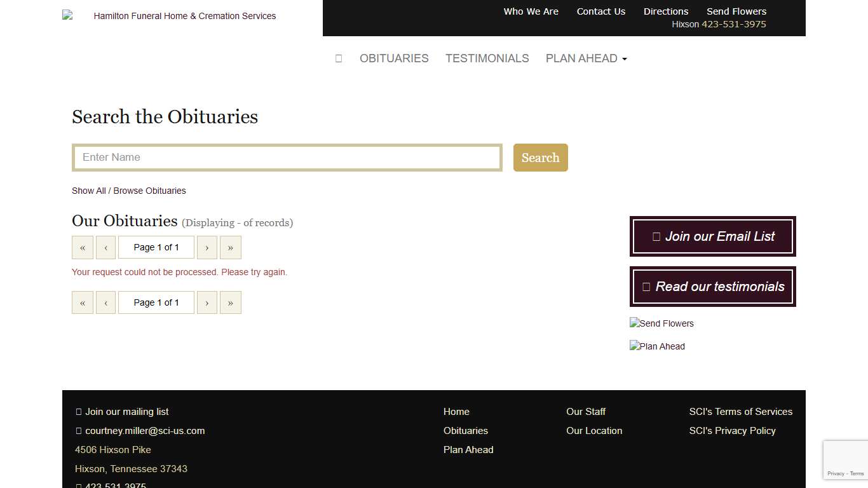The height and width of the screenshot is (488, 868).
Task: Open the Testimonials navigation item
Action: [x=487, y=58]
